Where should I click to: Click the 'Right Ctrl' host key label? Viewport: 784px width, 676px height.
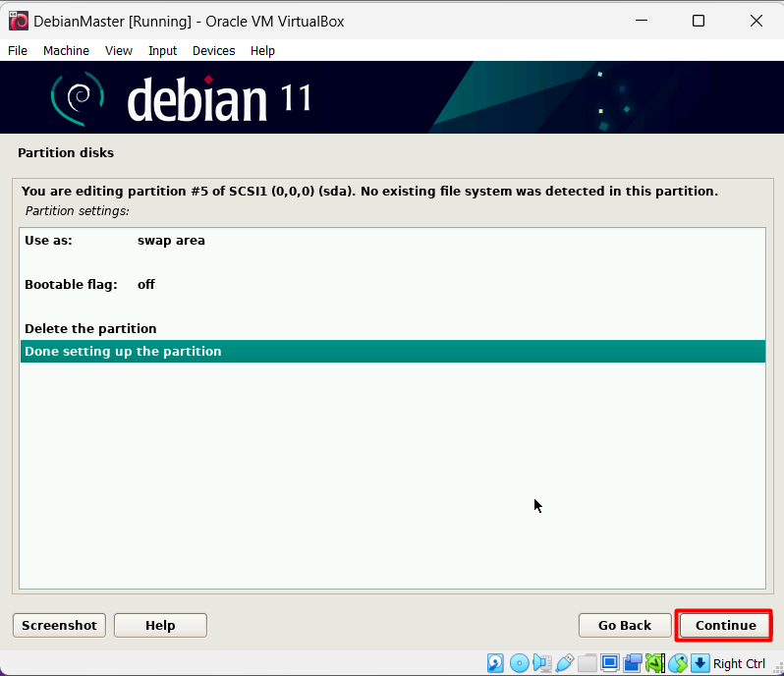coord(739,663)
